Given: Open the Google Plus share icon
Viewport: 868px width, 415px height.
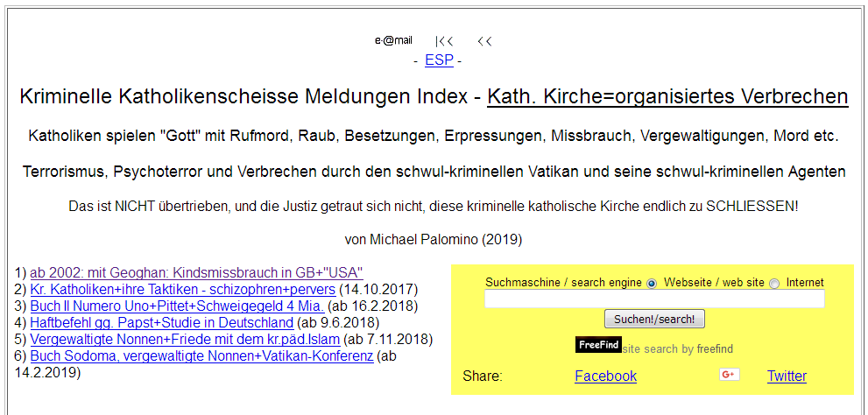Looking at the screenshot, I should pos(729,375).
